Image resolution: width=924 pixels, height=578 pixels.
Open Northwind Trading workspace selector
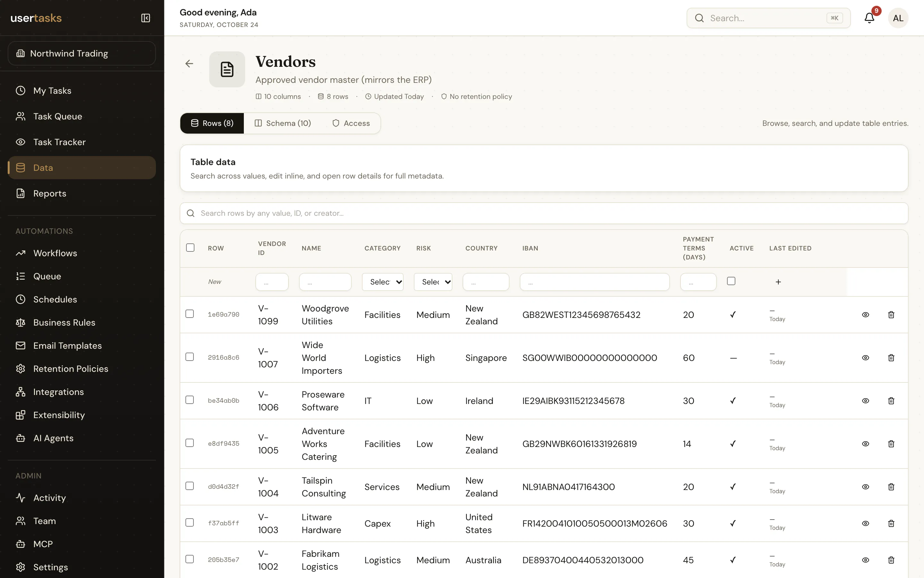82,54
